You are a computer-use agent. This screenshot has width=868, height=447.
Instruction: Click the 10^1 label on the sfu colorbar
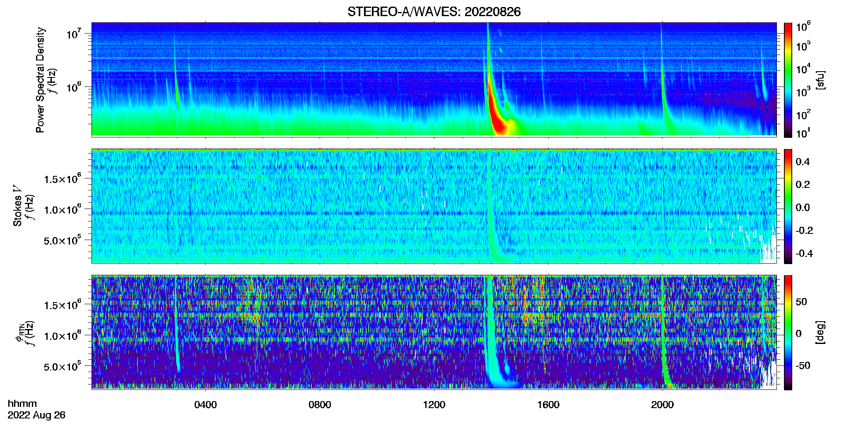(x=803, y=133)
